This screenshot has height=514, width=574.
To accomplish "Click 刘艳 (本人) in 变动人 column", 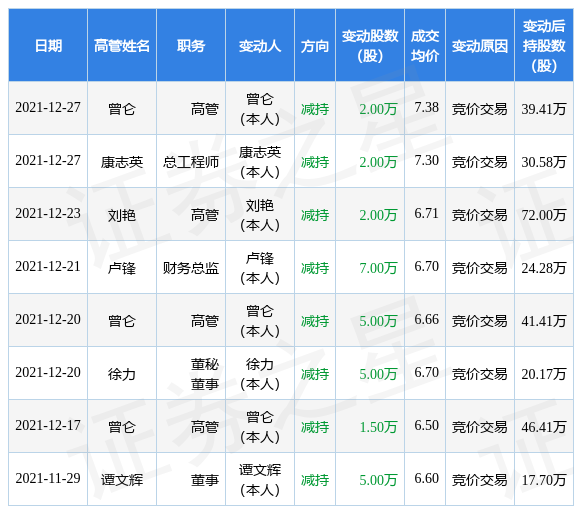I will click(260, 215).
